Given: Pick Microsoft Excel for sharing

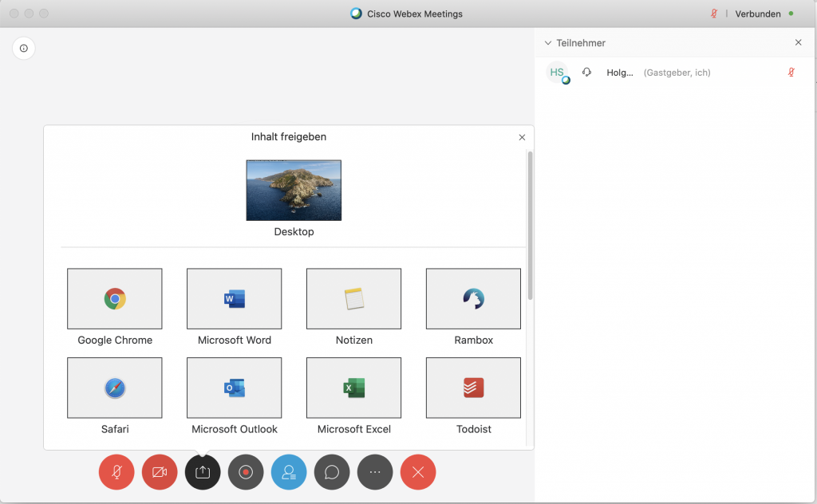Looking at the screenshot, I should point(354,388).
